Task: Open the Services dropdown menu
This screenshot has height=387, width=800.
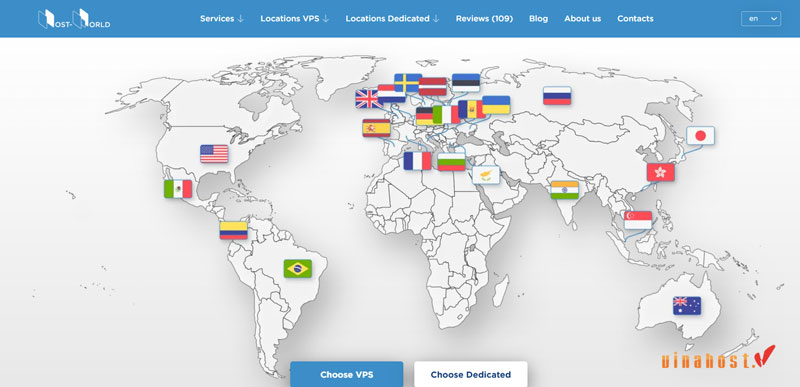Action: tap(222, 18)
